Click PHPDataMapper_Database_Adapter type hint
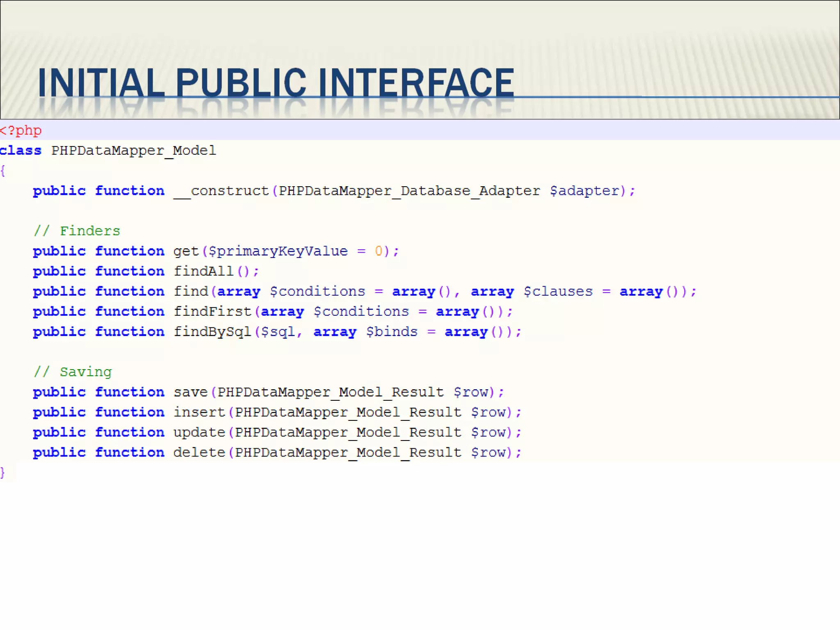This screenshot has width=840, height=630. coord(409,191)
